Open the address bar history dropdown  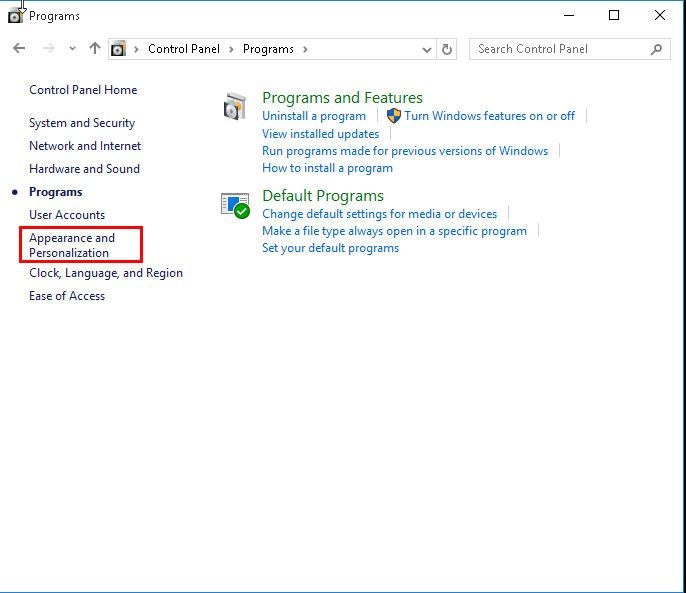coord(427,49)
